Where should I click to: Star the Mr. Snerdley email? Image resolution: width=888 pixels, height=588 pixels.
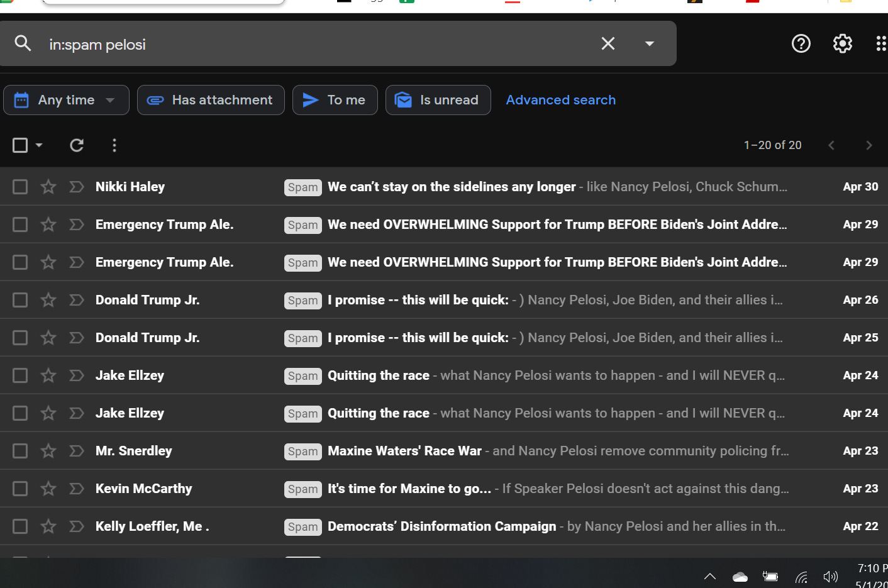(x=48, y=451)
